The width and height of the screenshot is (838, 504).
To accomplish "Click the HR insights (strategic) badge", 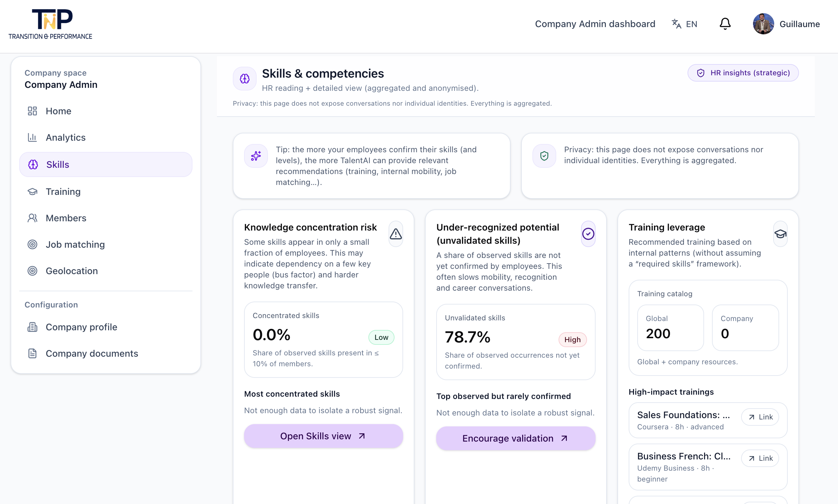I will 743,73.
